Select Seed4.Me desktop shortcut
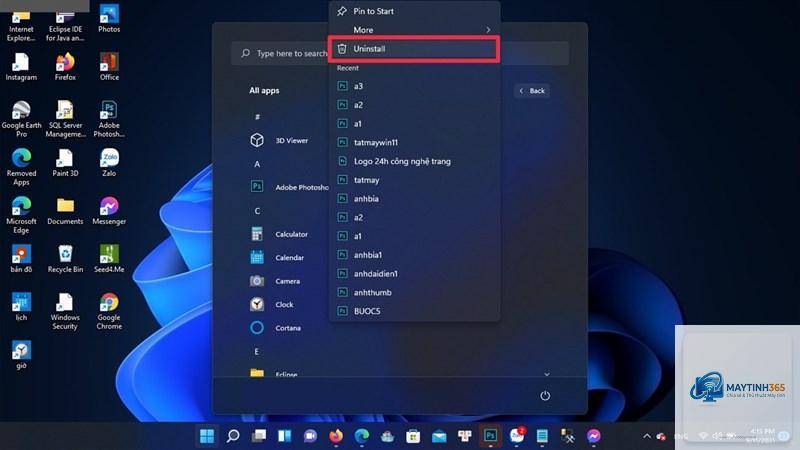The height and width of the screenshot is (450, 800). pos(109,259)
